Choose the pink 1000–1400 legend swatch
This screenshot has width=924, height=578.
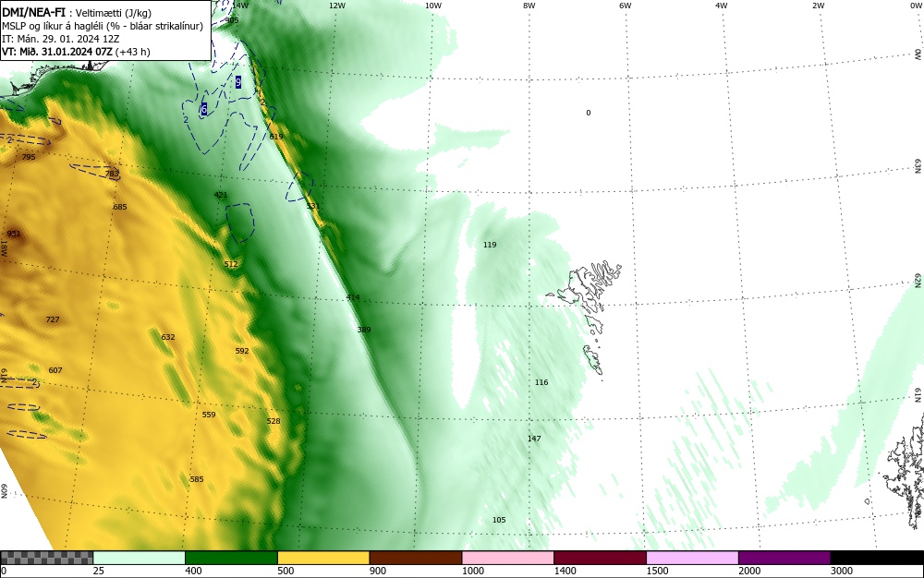click(x=508, y=558)
